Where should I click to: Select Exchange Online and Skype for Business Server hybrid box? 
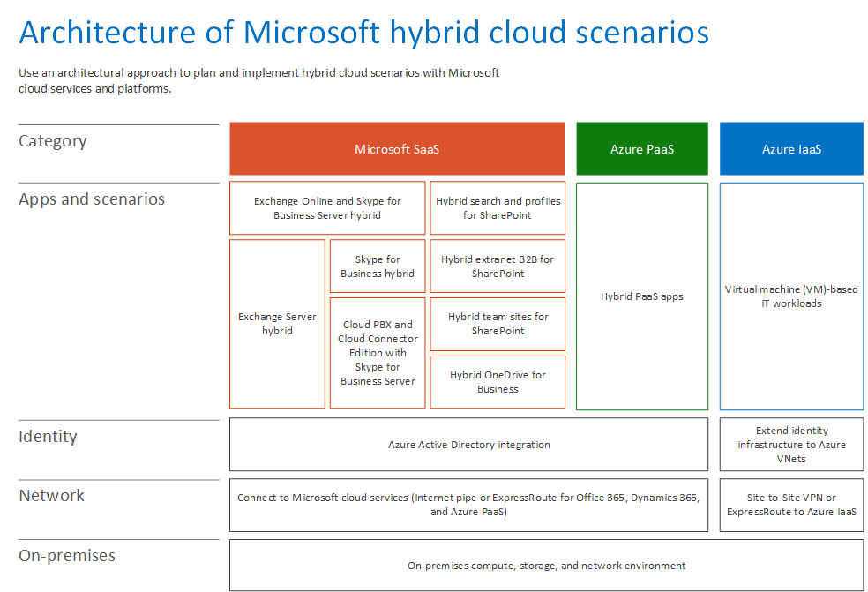pyautogui.click(x=327, y=208)
